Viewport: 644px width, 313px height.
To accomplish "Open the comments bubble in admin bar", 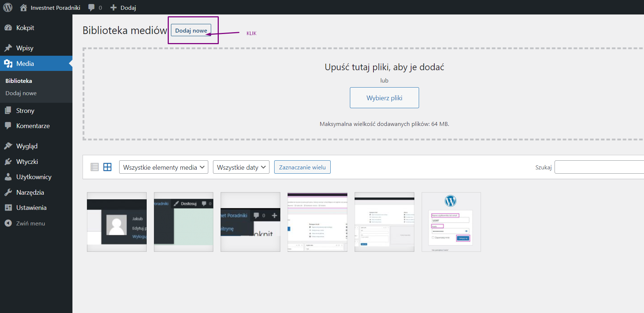I will click(x=95, y=8).
